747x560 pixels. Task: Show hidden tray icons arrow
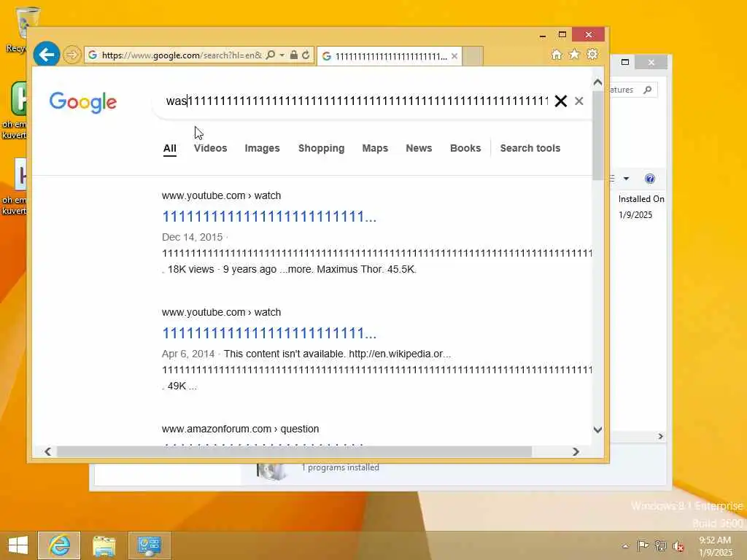pos(625,545)
